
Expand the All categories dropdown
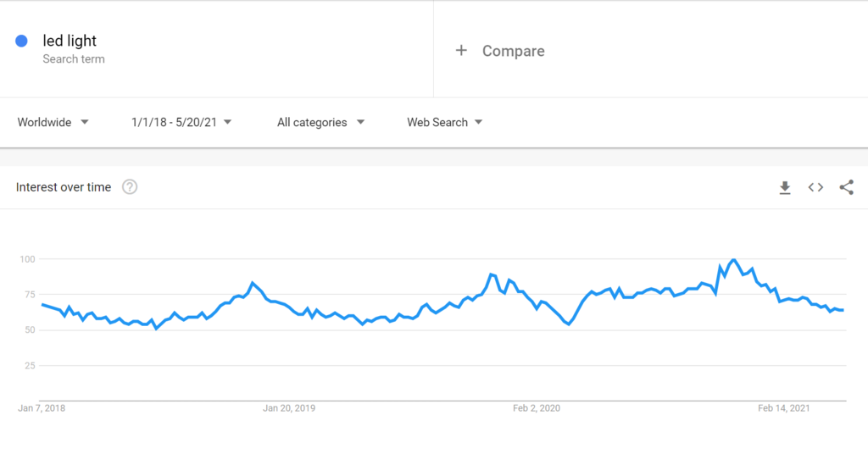[x=320, y=122]
